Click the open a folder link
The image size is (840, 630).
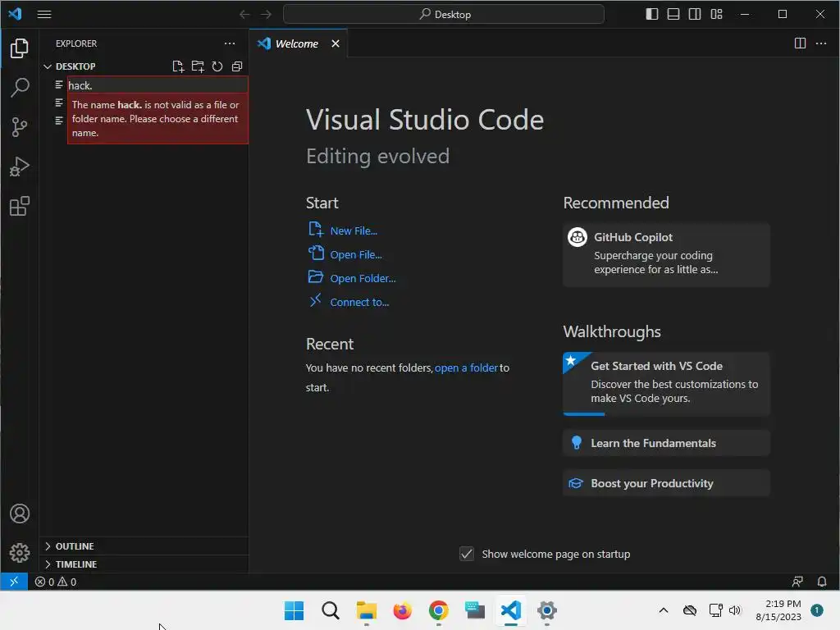[x=466, y=368]
